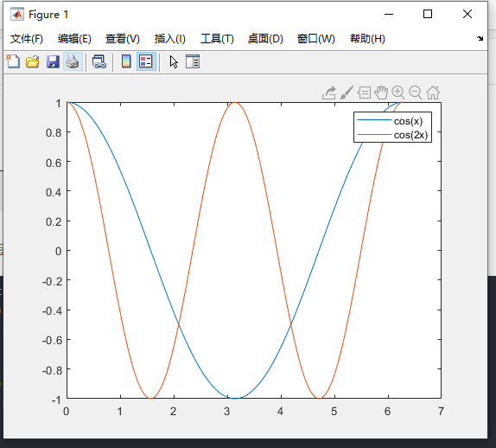Click the x-axis tick label 7

click(x=441, y=412)
